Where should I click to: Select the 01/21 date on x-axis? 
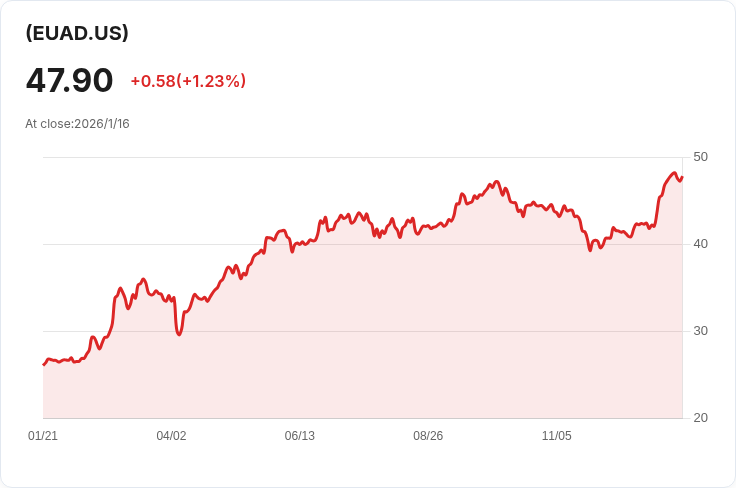(x=43, y=436)
